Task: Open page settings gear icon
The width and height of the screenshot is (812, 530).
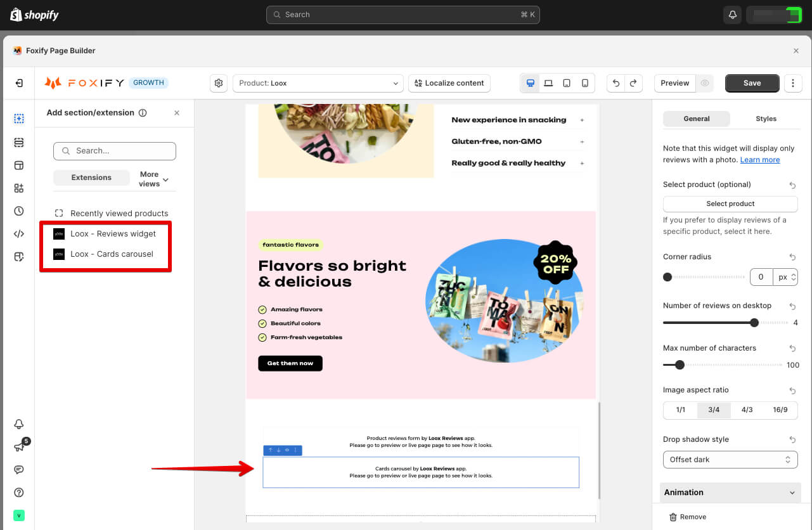Action: point(219,83)
